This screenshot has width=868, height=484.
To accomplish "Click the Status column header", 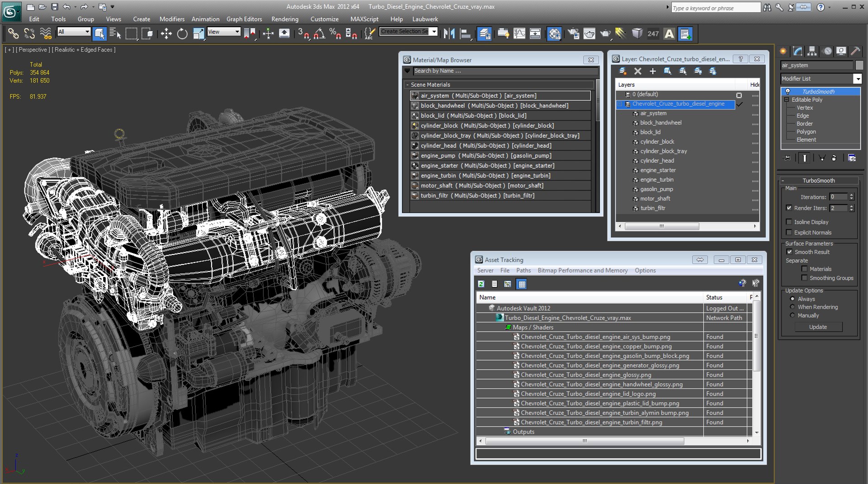I will coord(726,297).
